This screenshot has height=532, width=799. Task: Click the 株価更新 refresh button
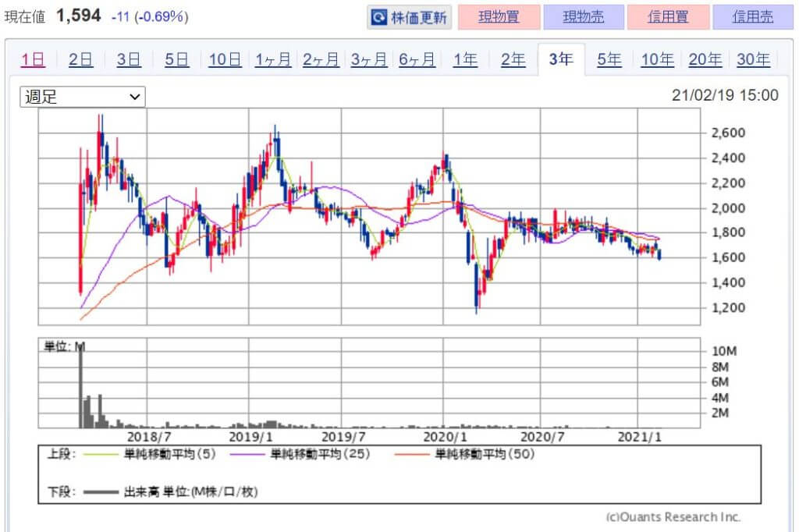[409, 17]
